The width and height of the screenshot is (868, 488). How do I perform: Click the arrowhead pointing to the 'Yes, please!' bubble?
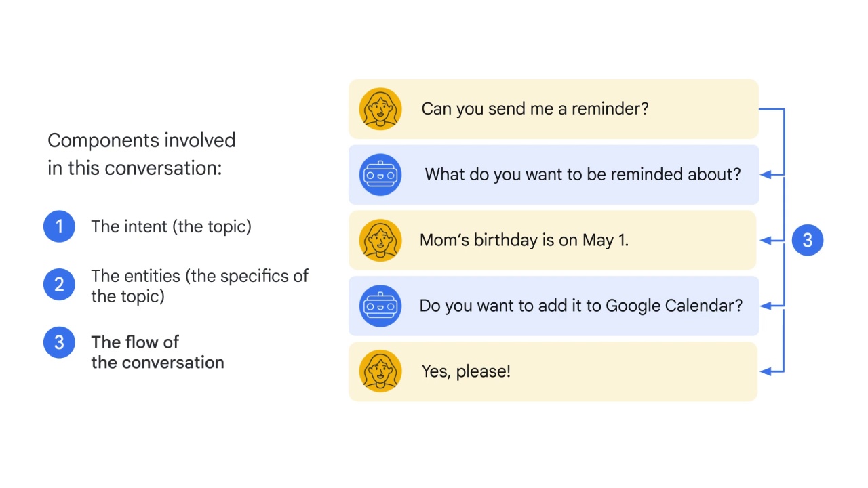[x=766, y=371]
